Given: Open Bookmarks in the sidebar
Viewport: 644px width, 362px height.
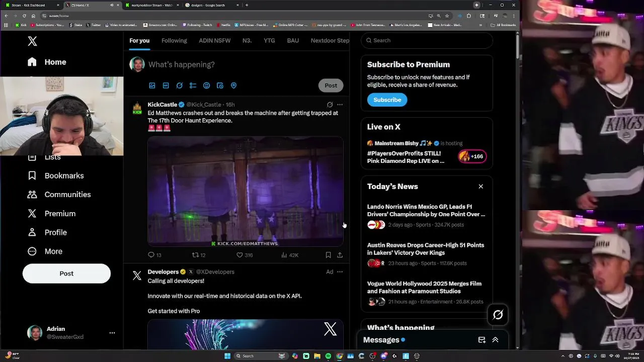Looking at the screenshot, I should click(x=55, y=175).
